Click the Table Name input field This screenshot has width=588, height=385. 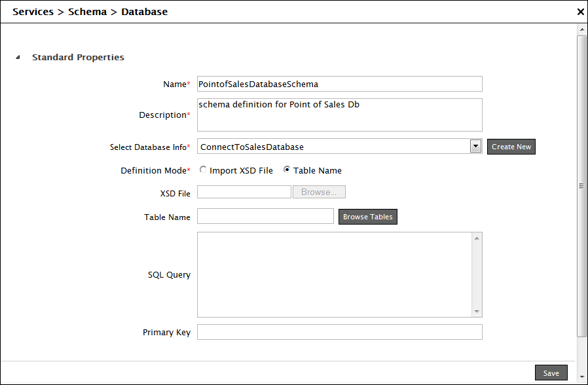[265, 217]
